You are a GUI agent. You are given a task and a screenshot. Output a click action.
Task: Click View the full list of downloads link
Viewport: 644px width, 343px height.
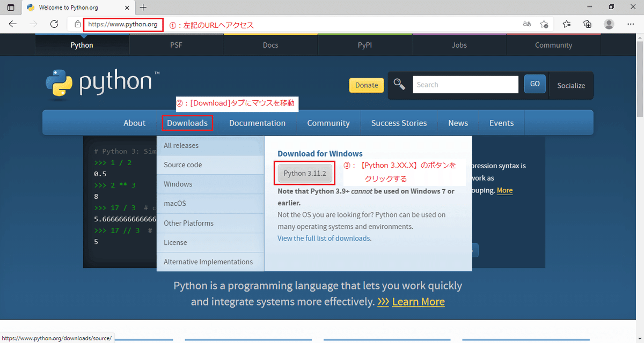click(x=324, y=238)
